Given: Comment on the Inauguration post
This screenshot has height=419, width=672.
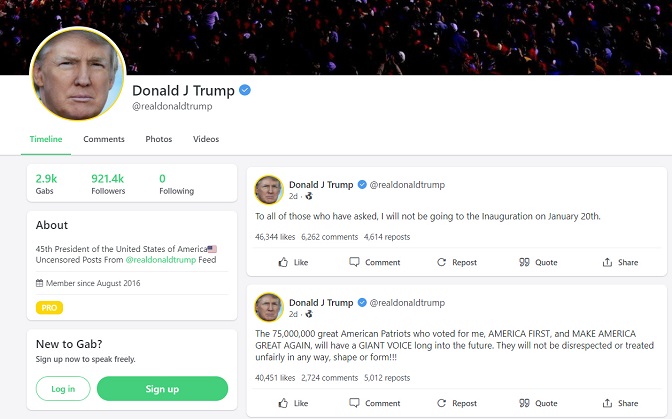Looking at the screenshot, I should click(375, 262).
